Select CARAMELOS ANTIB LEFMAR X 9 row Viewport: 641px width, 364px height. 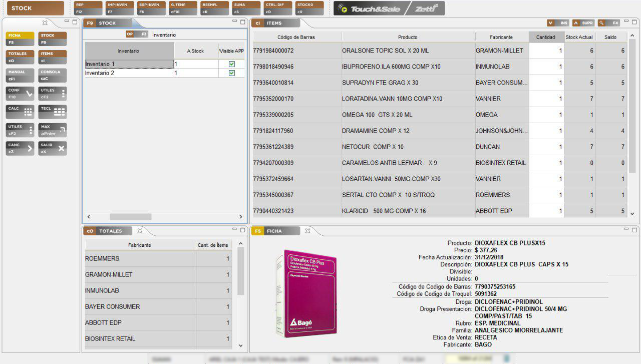440,163
